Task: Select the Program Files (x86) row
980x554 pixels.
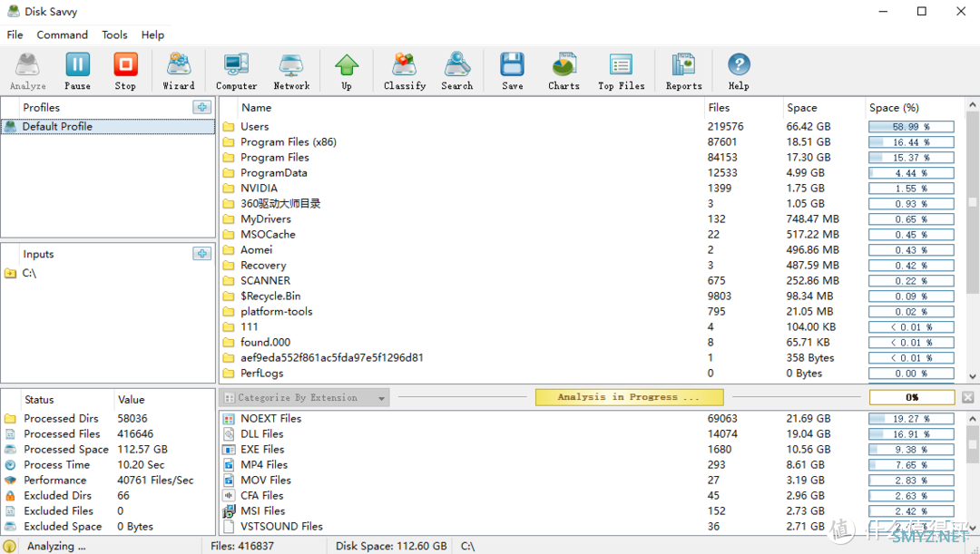Action: coord(593,141)
